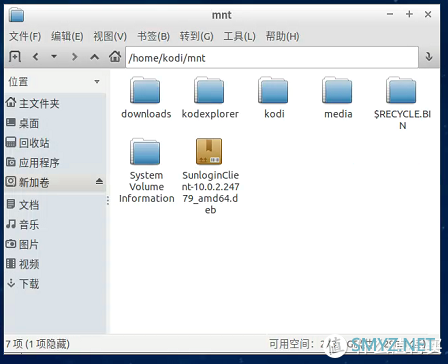The height and width of the screenshot is (364, 448).
Task: Go back to previous folder
Action: [x=36, y=57]
